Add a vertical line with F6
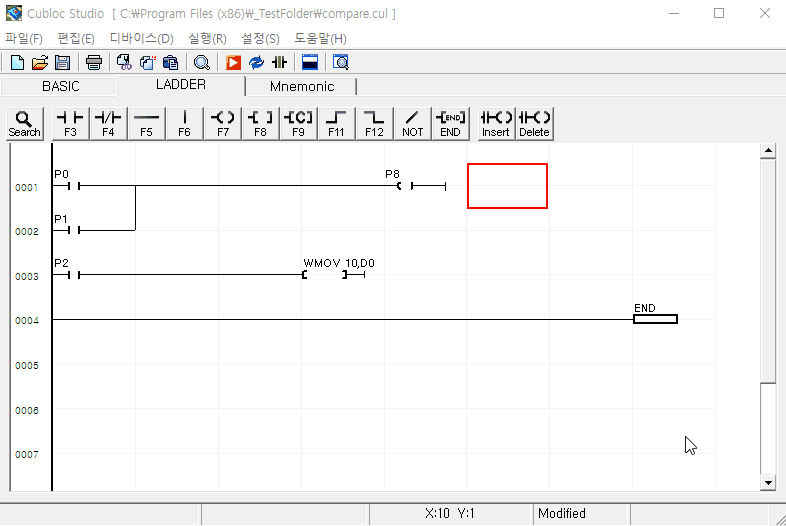Viewport: 786px width, 526px height. (184, 123)
